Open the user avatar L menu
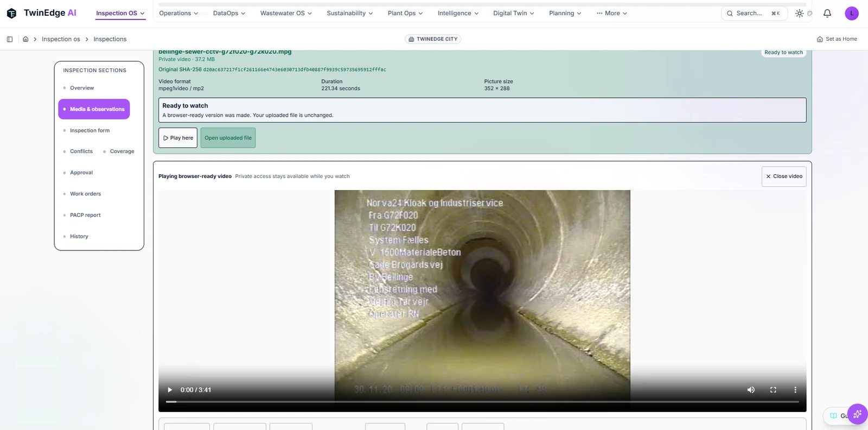Image resolution: width=868 pixels, height=430 pixels. coord(852,14)
